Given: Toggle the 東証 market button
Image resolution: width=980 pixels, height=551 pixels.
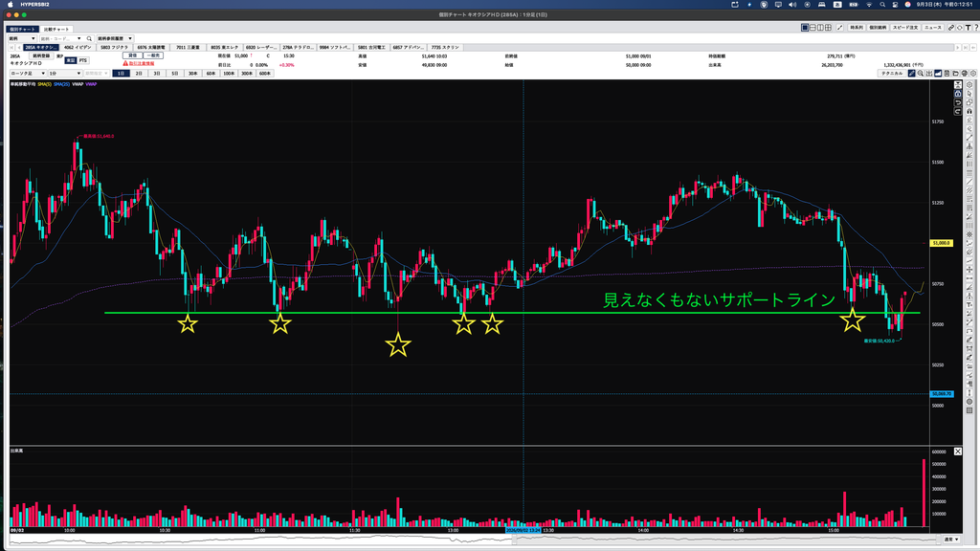Looking at the screenshot, I should [70, 60].
